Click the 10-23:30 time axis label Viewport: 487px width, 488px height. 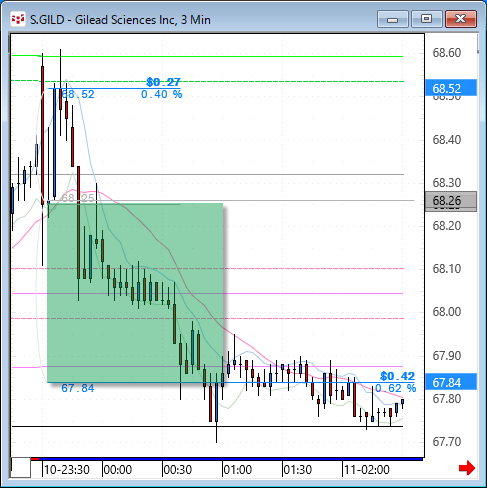click(x=67, y=470)
